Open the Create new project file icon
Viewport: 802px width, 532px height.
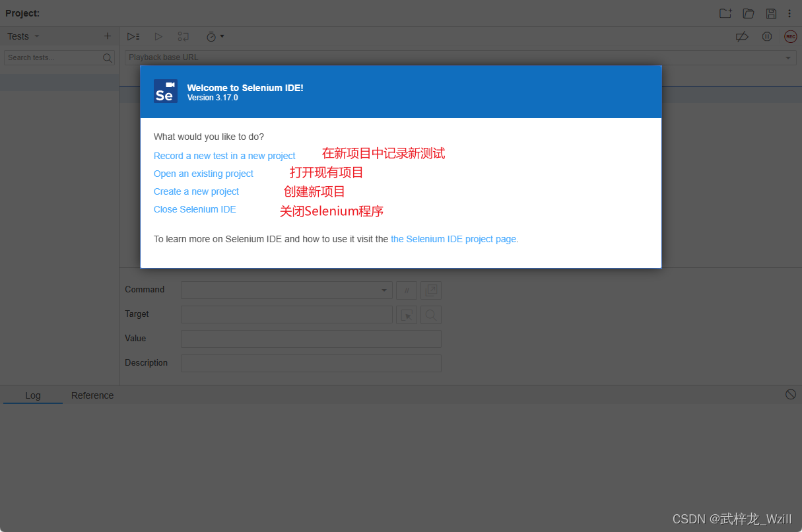725,13
